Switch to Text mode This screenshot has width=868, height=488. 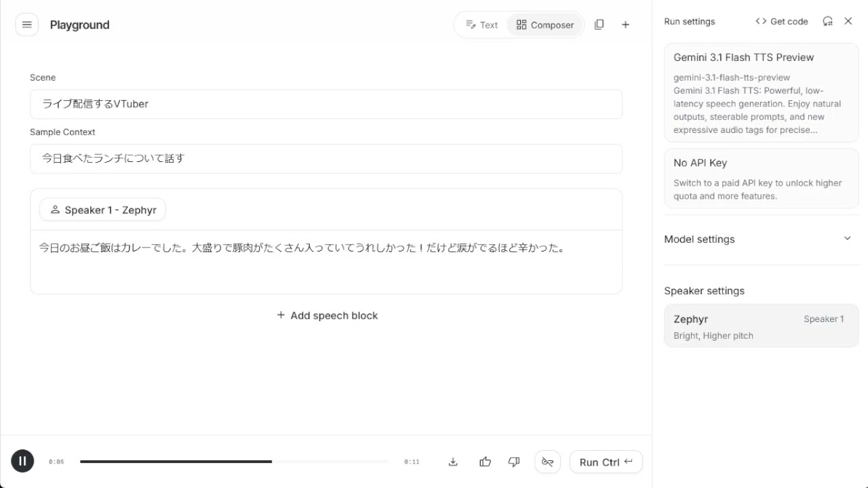[x=482, y=25]
